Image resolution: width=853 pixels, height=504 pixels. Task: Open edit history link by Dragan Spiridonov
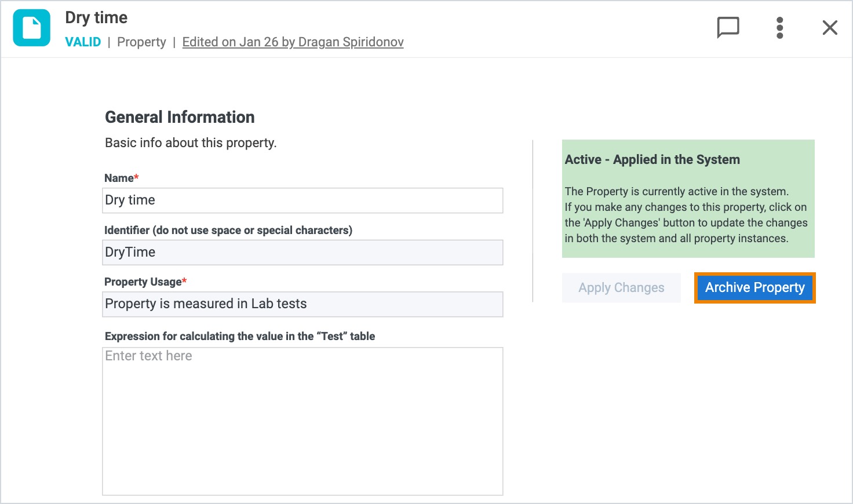point(293,42)
